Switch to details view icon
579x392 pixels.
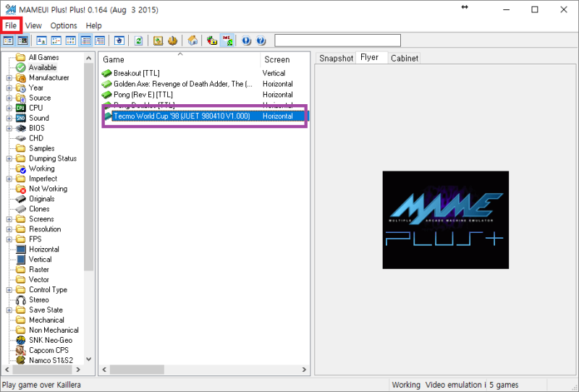pos(85,41)
